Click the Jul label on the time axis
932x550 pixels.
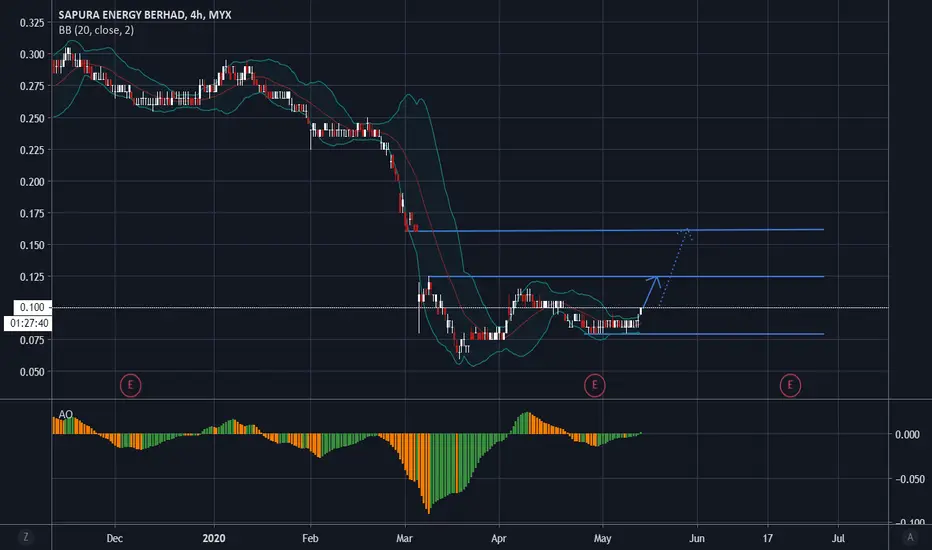pyautogui.click(x=838, y=538)
